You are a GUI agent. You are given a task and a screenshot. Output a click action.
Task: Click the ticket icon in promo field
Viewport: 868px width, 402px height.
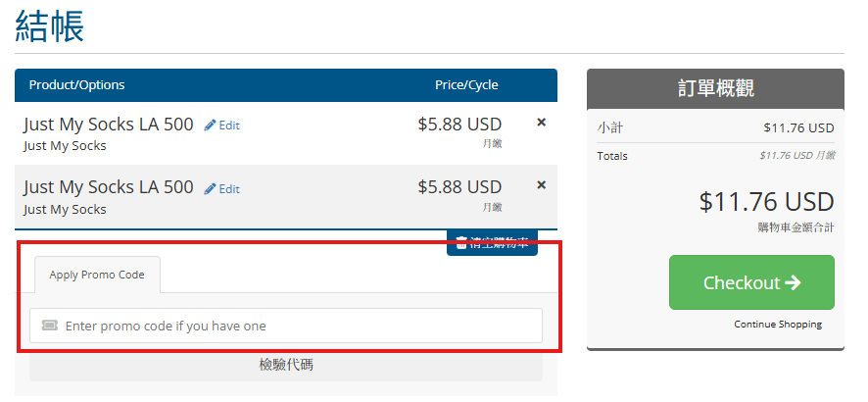coord(50,326)
